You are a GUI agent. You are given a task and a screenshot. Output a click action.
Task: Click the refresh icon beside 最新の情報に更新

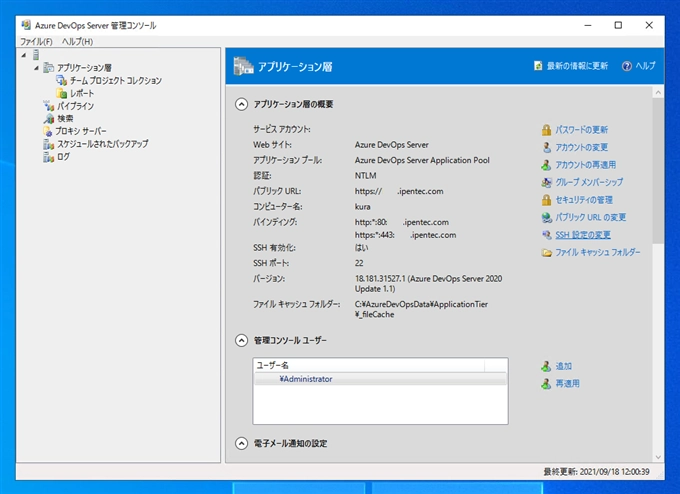pyautogui.click(x=538, y=66)
